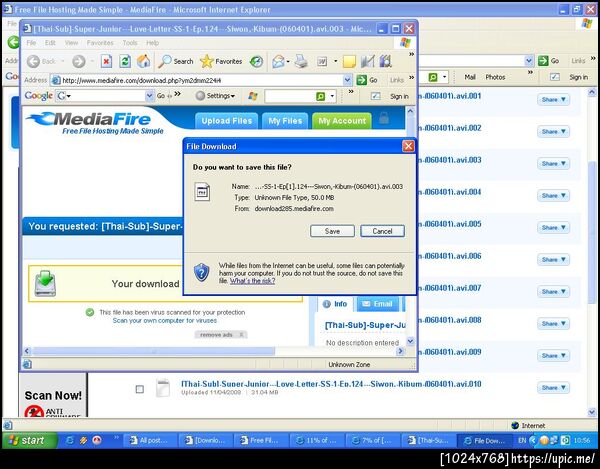Image resolution: width=600 pixels, height=469 pixels.
Task: Select Email tab on MediaFire page
Action: click(378, 304)
